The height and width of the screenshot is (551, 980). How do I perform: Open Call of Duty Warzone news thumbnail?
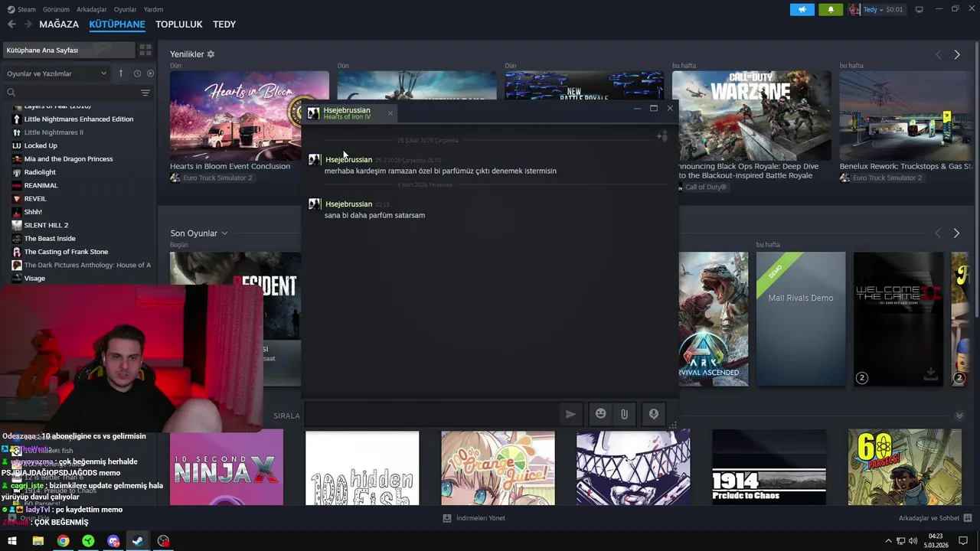click(751, 116)
